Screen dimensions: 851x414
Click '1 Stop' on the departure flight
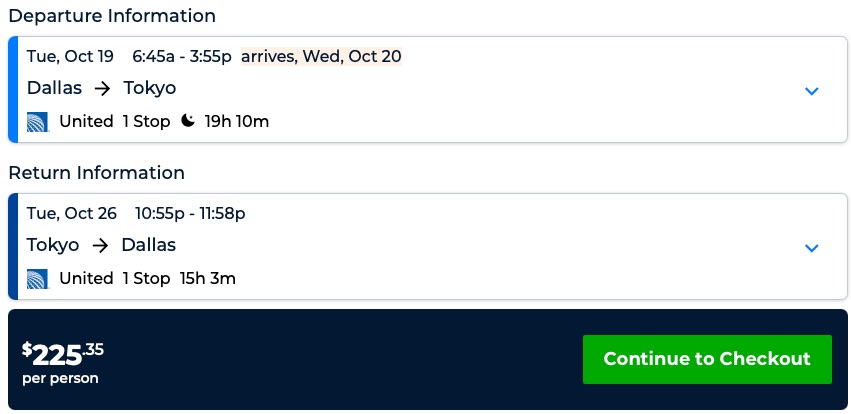[x=146, y=122]
